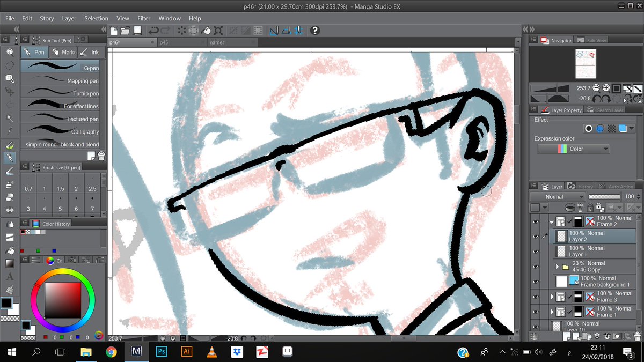Redo the undone action
The height and width of the screenshot is (362, 644).
pyautogui.click(x=165, y=31)
